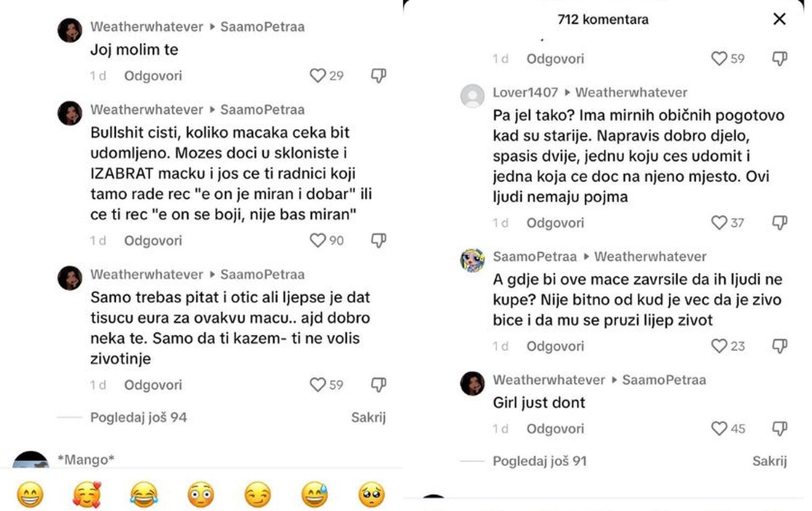Insert the pleading face emoji
Viewport: 812px width, 511px height.
[x=372, y=495]
